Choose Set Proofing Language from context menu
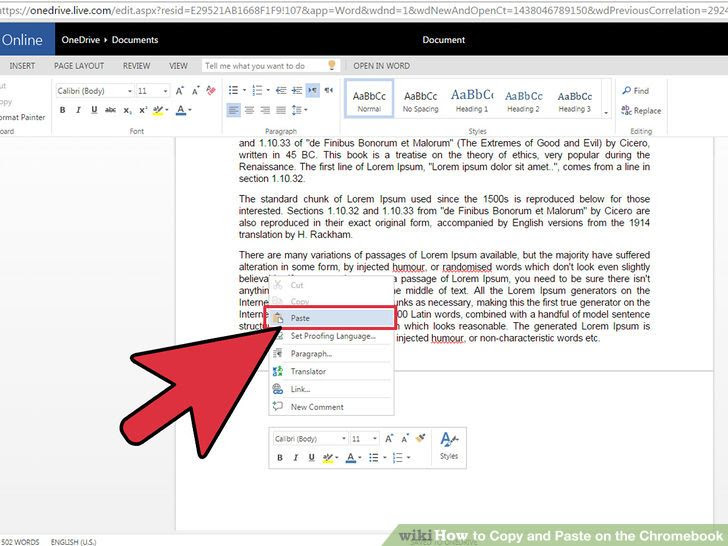The width and height of the screenshot is (728, 546). [331, 336]
